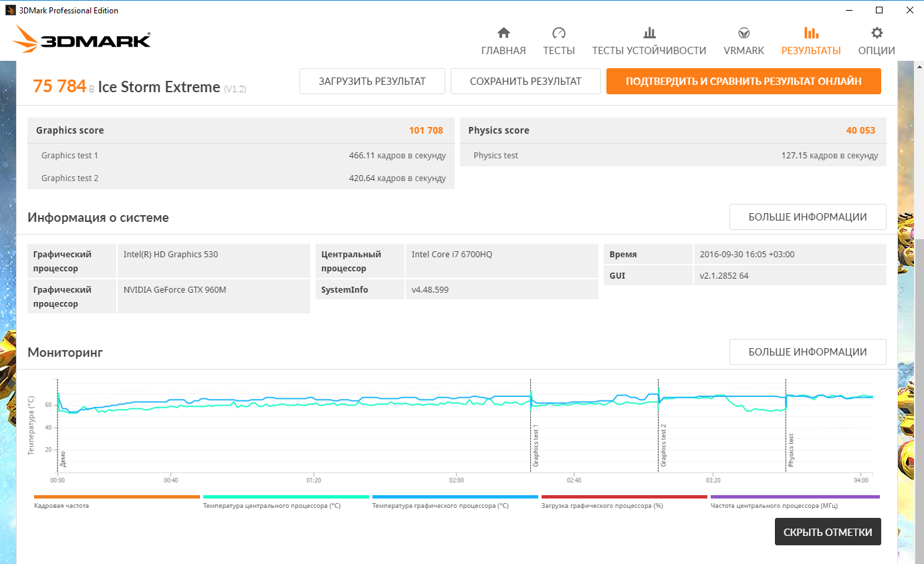Click Загрузить результат button
The width and height of the screenshot is (924, 564).
click(372, 82)
